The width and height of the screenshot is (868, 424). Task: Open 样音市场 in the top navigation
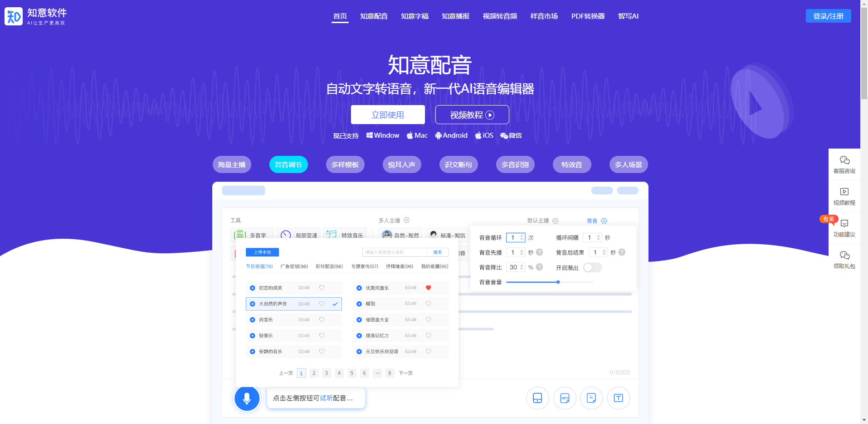tap(544, 16)
